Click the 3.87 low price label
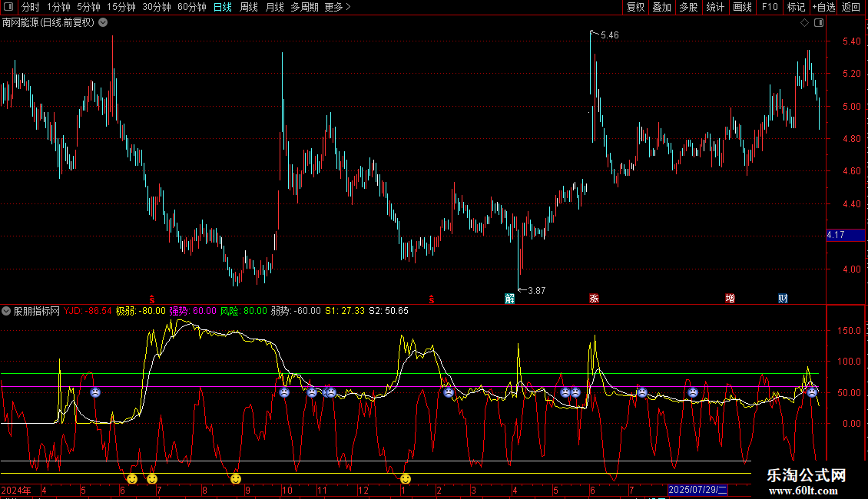Image resolution: width=868 pixels, height=499 pixels. pos(536,291)
